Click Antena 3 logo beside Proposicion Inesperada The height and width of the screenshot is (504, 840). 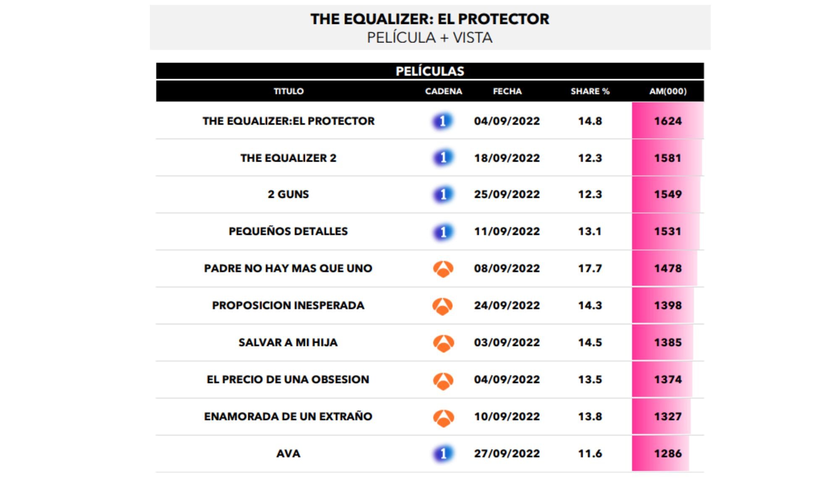(x=443, y=306)
